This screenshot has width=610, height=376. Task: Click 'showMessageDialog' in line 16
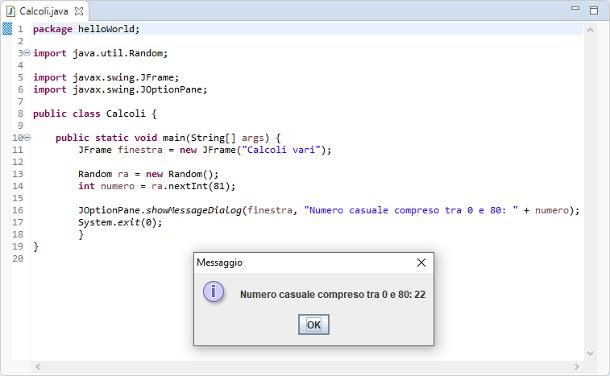click(x=193, y=210)
